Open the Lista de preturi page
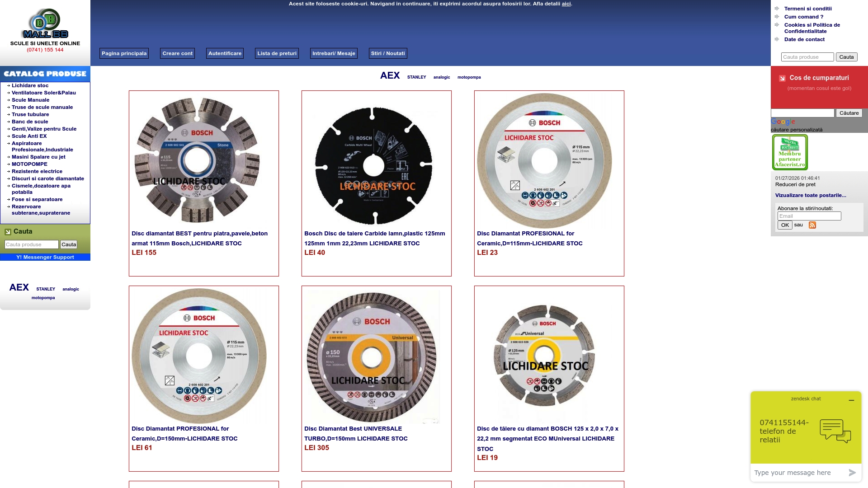 pos(277,53)
